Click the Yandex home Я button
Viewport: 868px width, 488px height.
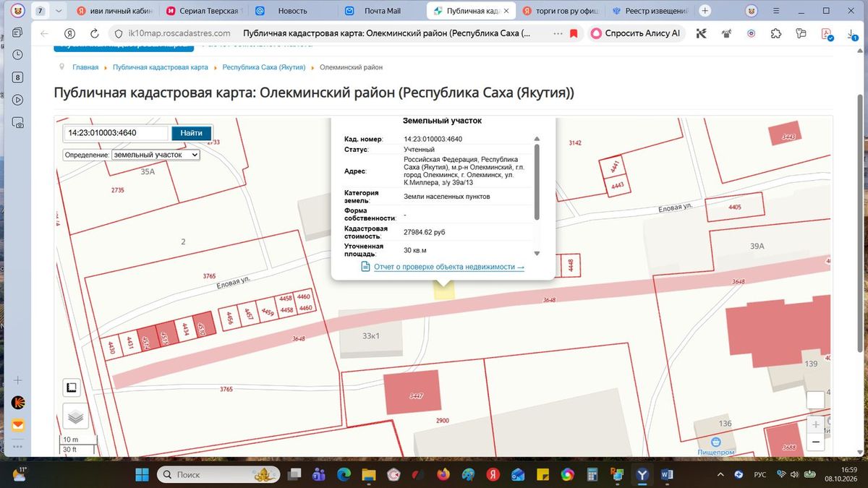69,33
